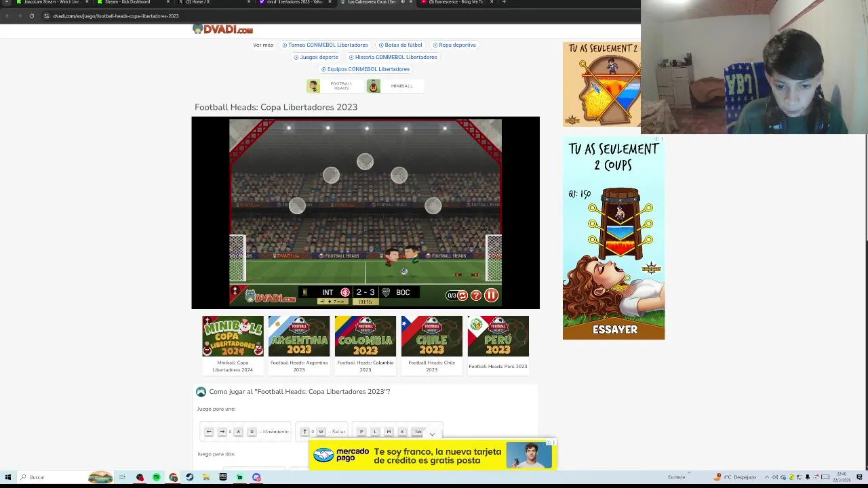Image resolution: width=868 pixels, height=488 pixels.
Task: Switch to Evanescence - Bring Me To tab
Action: [456, 2]
